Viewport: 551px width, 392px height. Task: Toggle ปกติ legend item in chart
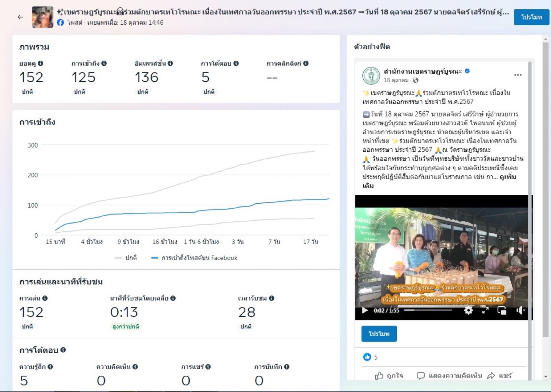pos(126,258)
